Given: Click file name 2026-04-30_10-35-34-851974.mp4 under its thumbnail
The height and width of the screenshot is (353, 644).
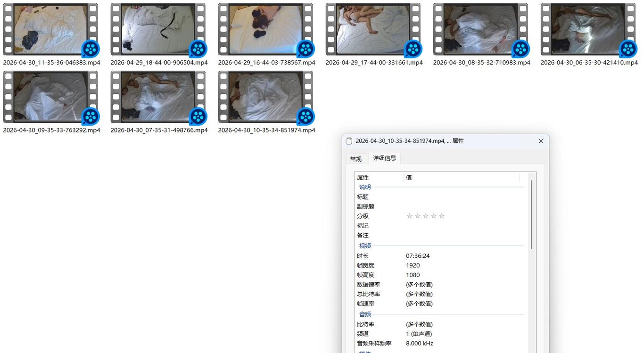Looking at the screenshot, I should click(x=267, y=130).
